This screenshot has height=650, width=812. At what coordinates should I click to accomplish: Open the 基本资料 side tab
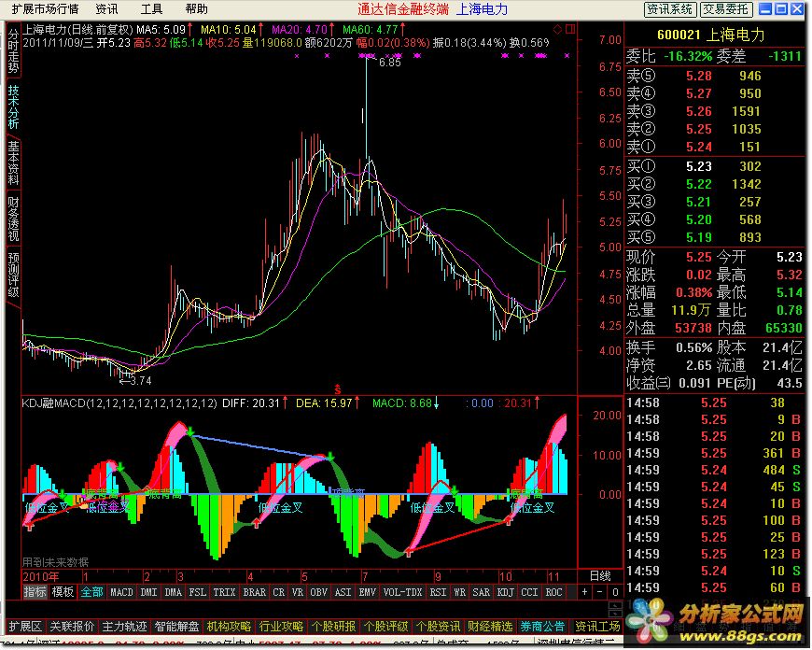[13, 163]
